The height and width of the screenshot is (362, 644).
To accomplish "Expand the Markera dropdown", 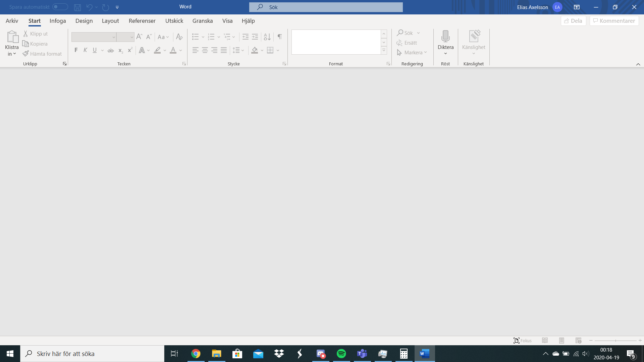I will coord(425,53).
